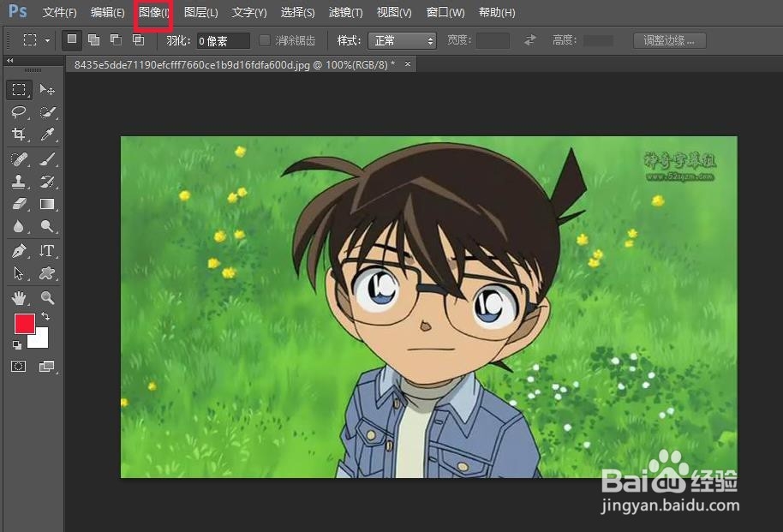
Task: Select the Move tool
Action: pos(47,89)
